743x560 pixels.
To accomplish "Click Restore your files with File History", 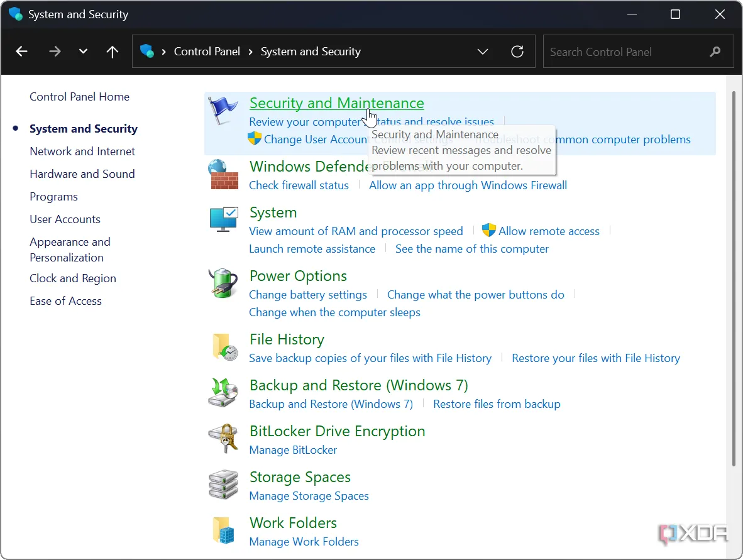I will [x=596, y=358].
